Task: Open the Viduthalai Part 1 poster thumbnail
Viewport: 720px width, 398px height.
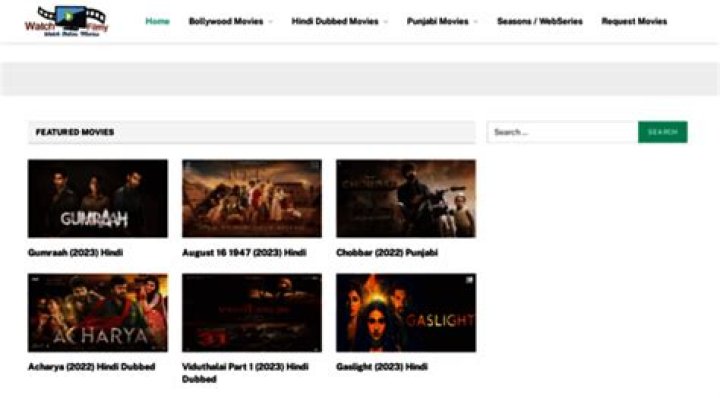Action: tap(252, 313)
